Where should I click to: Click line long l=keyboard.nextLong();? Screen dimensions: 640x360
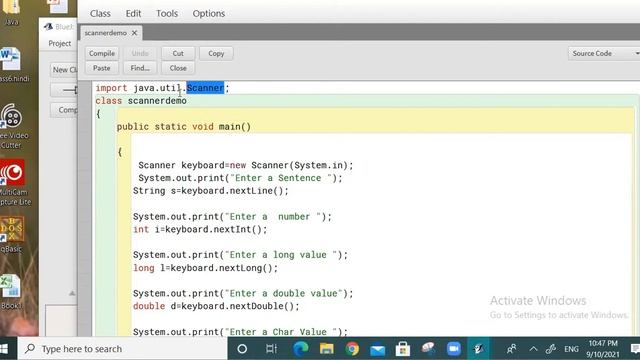pyautogui.click(x=205, y=268)
